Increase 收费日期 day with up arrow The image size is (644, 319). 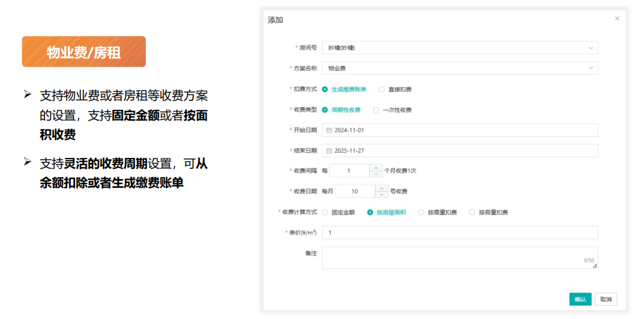(x=381, y=188)
